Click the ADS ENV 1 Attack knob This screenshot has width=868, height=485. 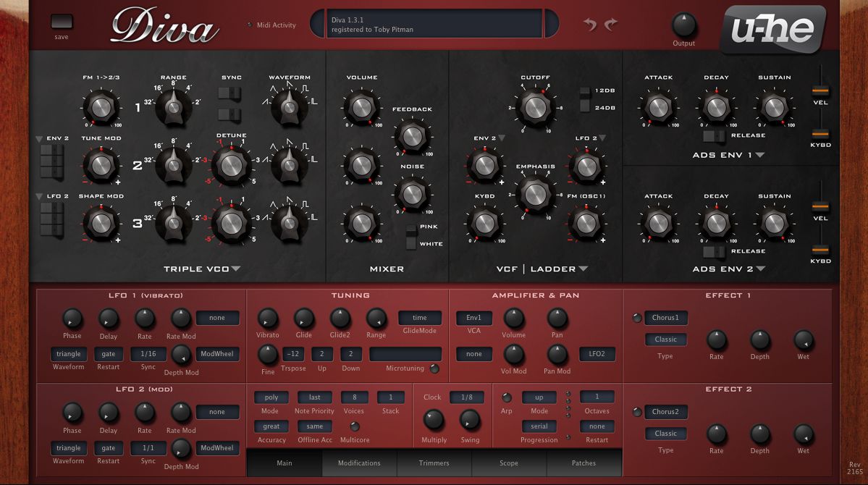pyautogui.click(x=658, y=107)
